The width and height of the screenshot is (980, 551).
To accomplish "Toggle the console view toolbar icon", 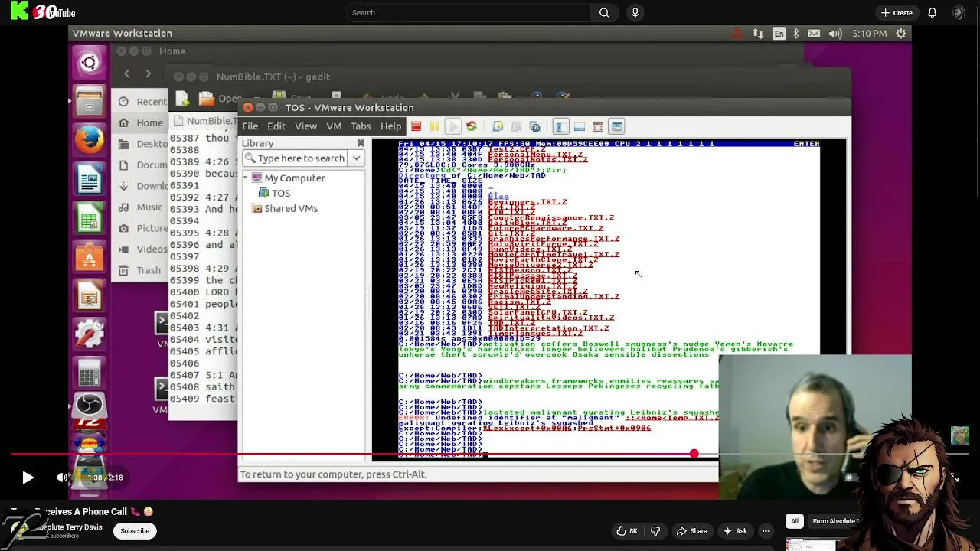I will [617, 126].
